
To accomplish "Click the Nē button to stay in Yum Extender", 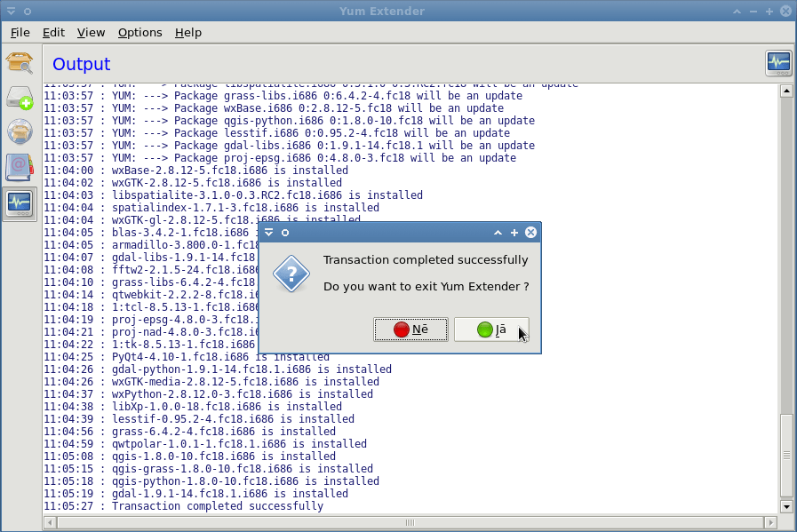I will [410, 330].
